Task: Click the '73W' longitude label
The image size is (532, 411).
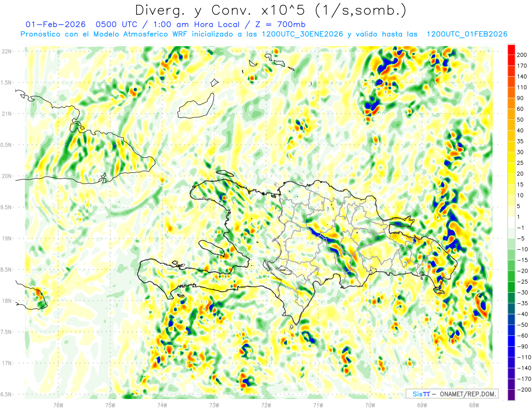Action: point(214,406)
